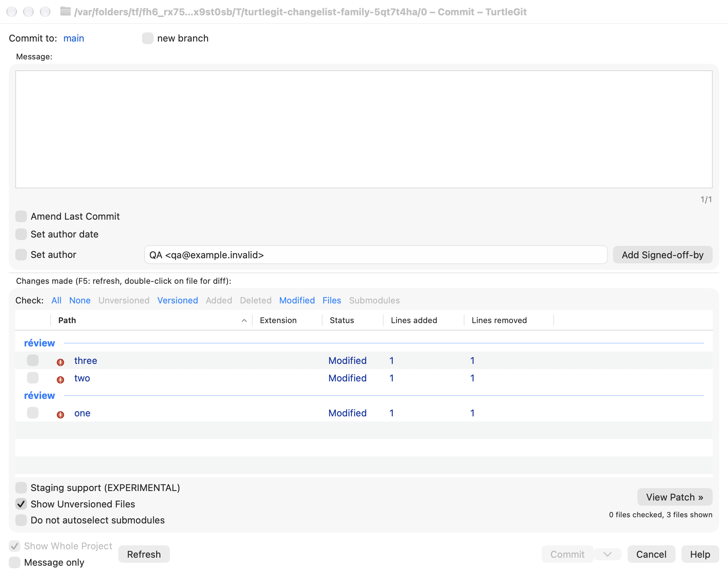Click the author field 'QA <qa@example.invalid>'
The width and height of the screenshot is (728, 577).
pos(376,255)
